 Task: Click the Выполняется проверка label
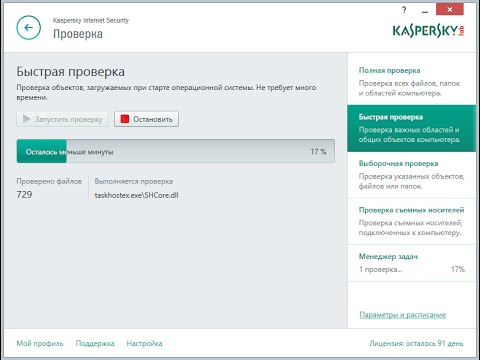click(x=134, y=181)
